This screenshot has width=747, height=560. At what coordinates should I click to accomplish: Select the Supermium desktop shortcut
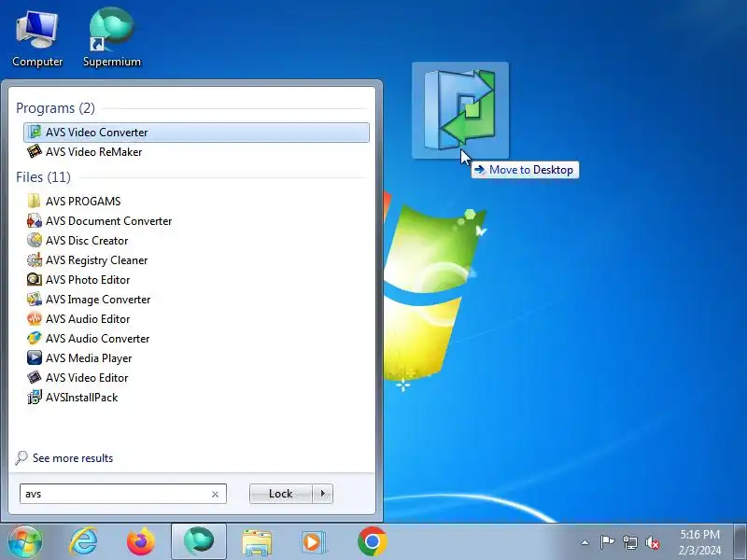coord(112,37)
